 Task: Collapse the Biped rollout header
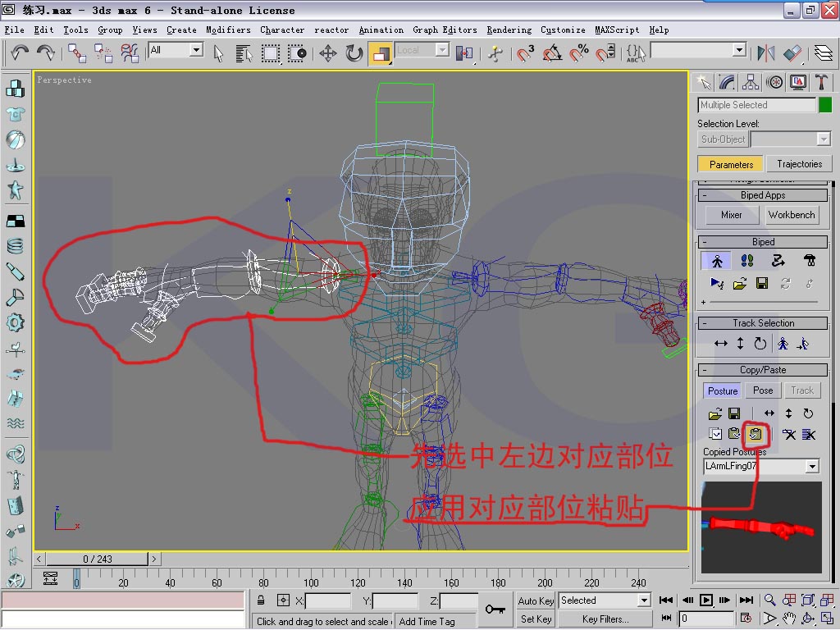coord(763,242)
